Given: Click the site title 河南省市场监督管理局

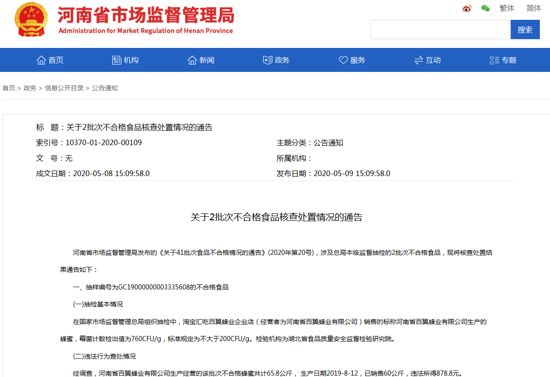Looking at the screenshot, I should click(x=146, y=15).
